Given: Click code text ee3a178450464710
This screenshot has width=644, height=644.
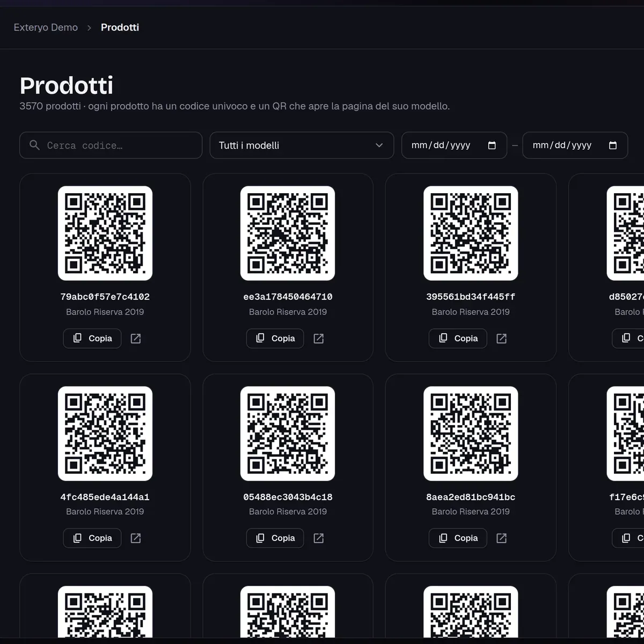Looking at the screenshot, I should (x=288, y=297).
